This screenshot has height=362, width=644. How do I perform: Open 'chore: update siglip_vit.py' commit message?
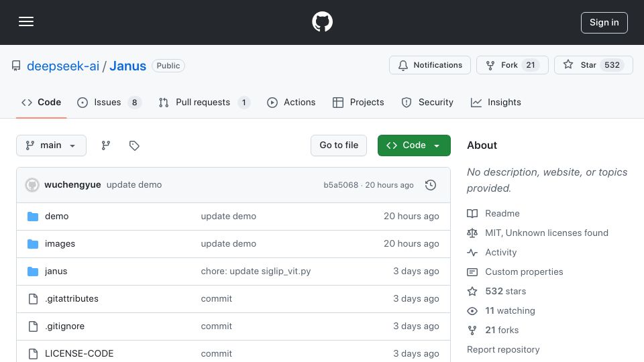click(x=256, y=271)
